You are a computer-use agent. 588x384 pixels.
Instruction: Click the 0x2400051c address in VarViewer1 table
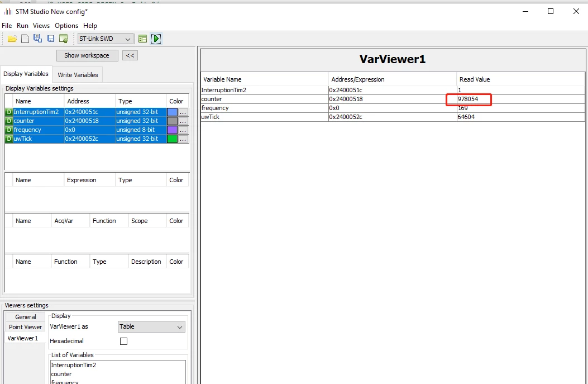point(346,90)
